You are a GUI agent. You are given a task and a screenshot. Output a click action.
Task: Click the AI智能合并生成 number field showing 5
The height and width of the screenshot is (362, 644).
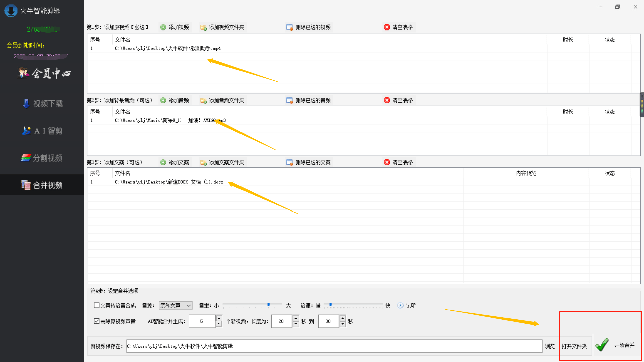click(202, 321)
